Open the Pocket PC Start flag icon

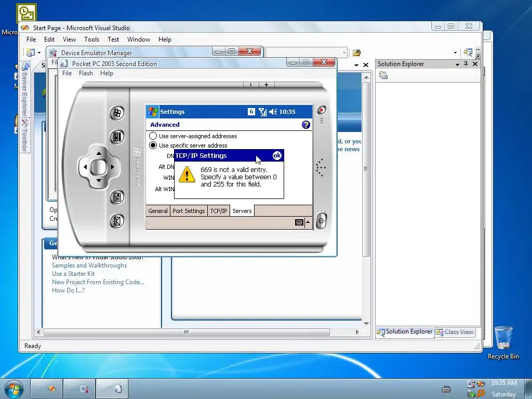153,112
